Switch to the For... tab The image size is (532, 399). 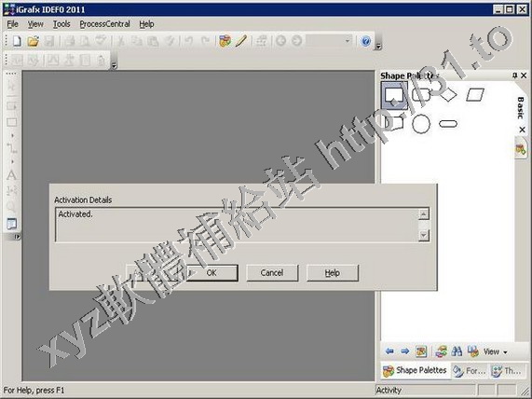pyautogui.click(x=470, y=371)
